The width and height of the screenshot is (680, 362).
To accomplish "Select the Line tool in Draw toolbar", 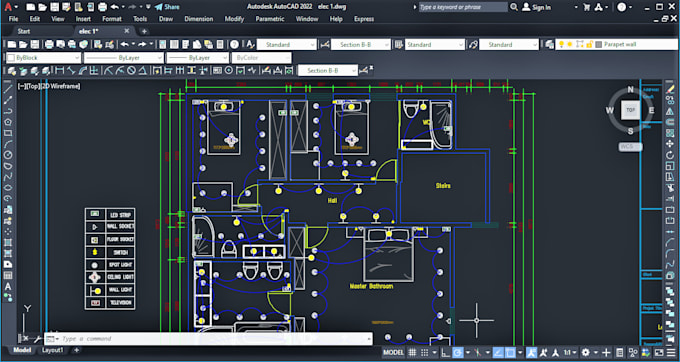I will click(x=8, y=89).
